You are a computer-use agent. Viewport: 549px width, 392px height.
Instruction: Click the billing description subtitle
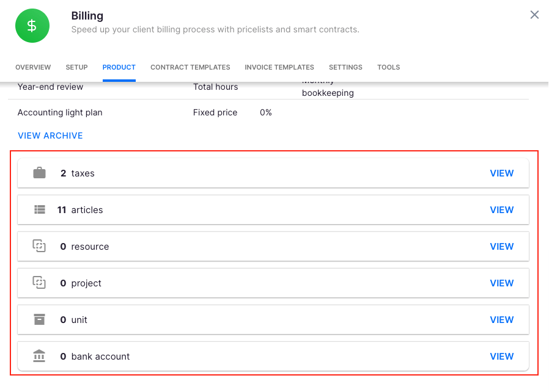pyautogui.click(x=215, y=29)
